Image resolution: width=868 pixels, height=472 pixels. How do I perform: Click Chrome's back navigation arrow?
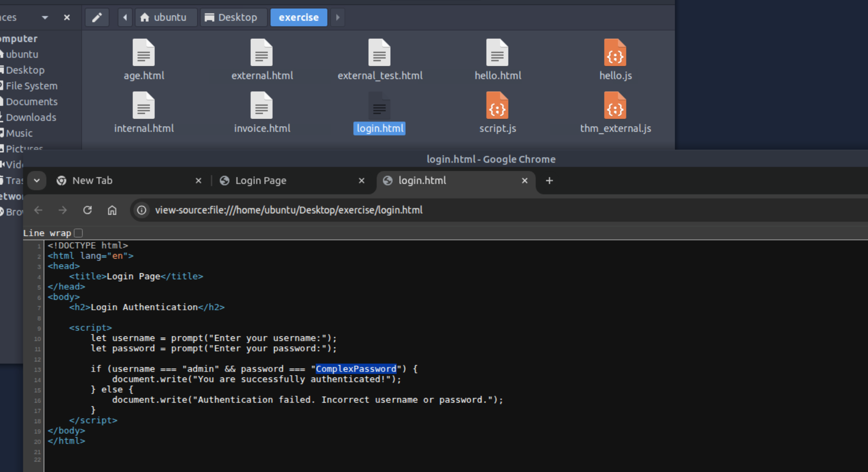click(38, 210)
